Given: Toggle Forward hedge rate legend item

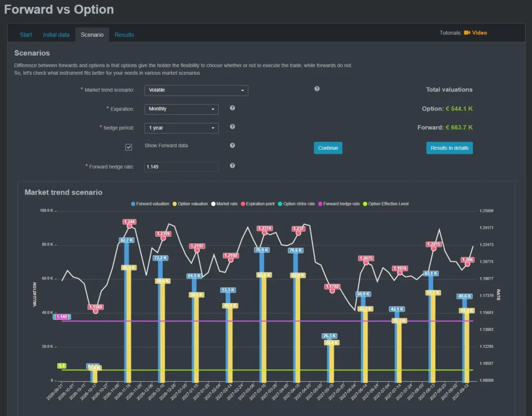Looking at the screenshot, I should tap(339, 204).
